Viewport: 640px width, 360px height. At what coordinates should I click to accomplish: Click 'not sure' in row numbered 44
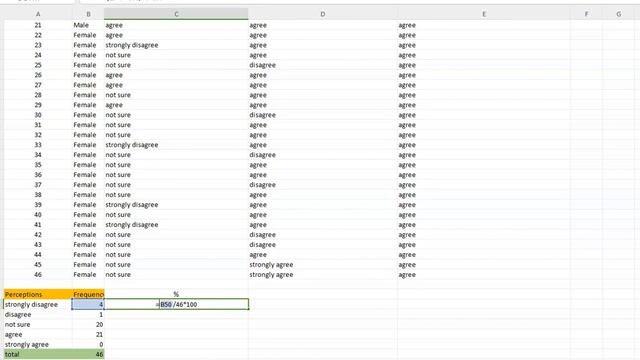118,255
